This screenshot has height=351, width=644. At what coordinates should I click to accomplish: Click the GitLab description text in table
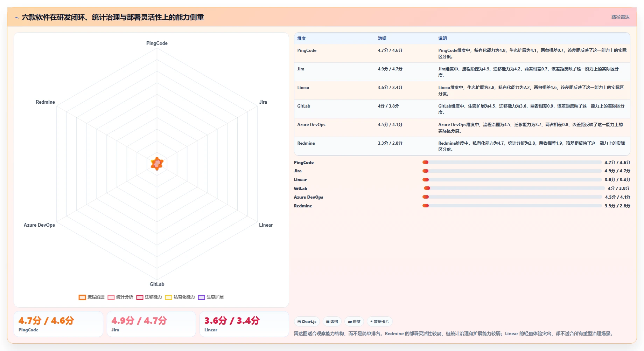pyautogui.click(x=531, y=109)
